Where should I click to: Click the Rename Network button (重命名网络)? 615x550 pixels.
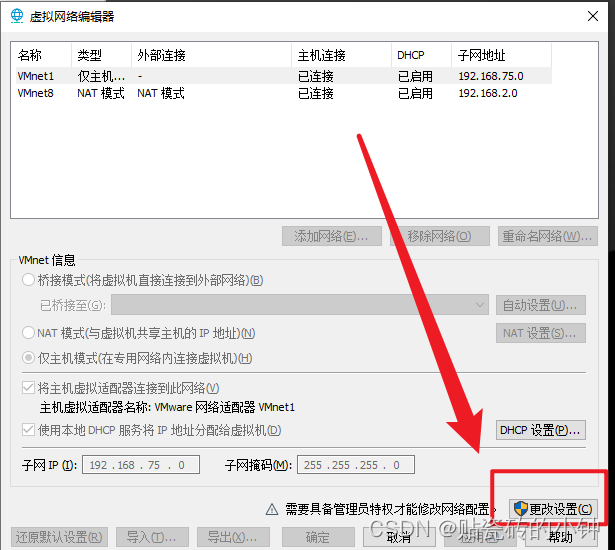click(548, 236)
